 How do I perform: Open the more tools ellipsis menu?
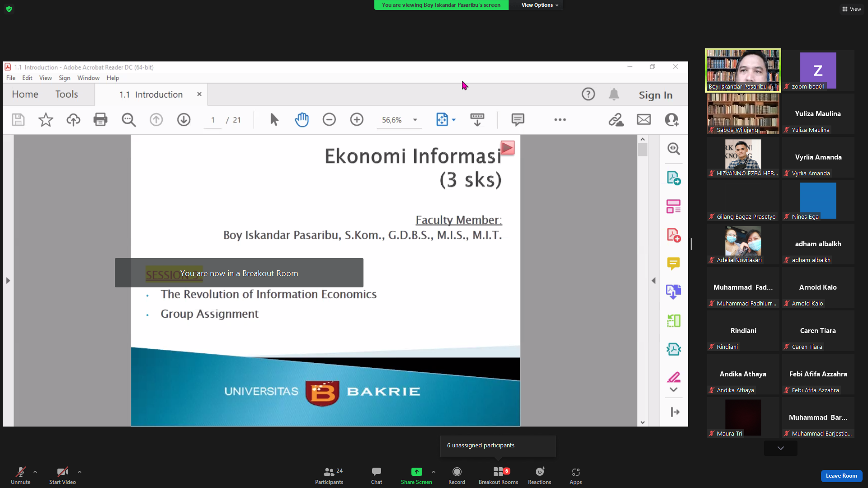560,120
